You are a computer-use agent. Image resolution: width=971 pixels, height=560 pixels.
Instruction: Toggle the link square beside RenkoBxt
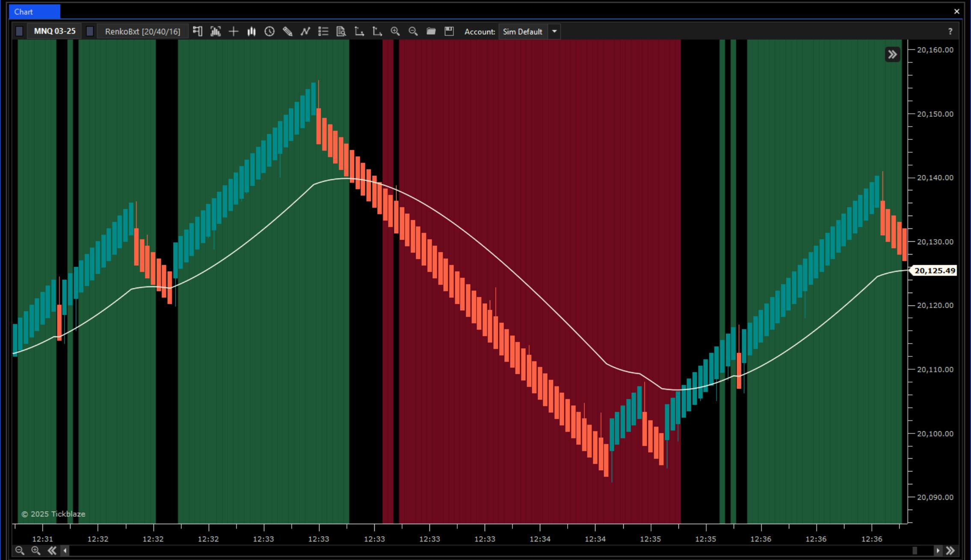tap(90, 31)
